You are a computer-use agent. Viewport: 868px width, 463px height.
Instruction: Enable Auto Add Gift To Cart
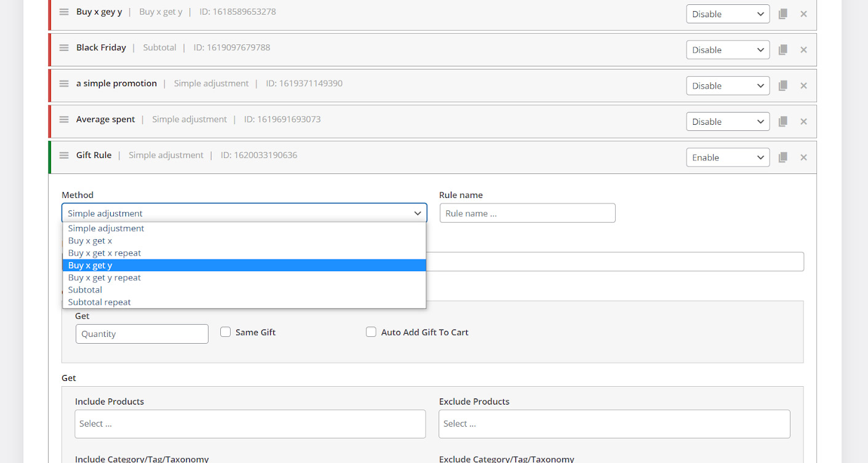(x=371, y=332)
